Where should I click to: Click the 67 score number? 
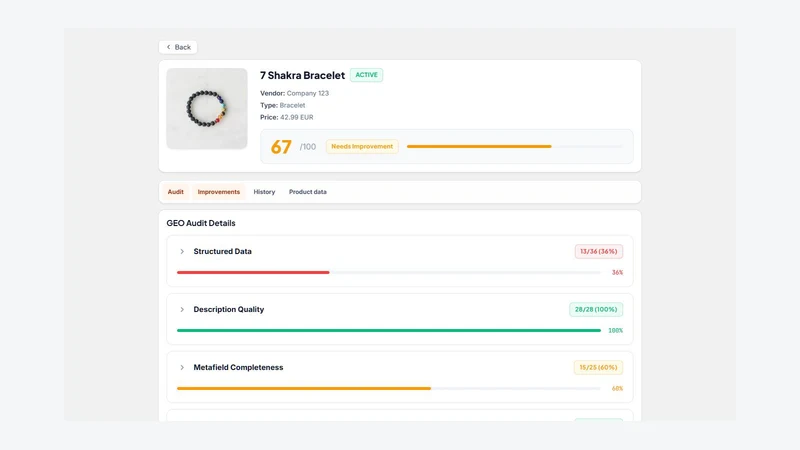(281, 147)
